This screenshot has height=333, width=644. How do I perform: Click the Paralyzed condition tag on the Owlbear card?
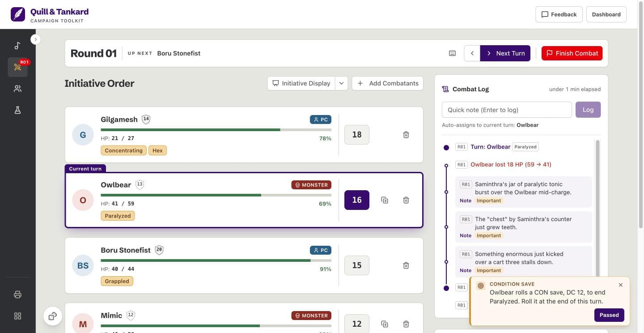(x=118, y=216)
